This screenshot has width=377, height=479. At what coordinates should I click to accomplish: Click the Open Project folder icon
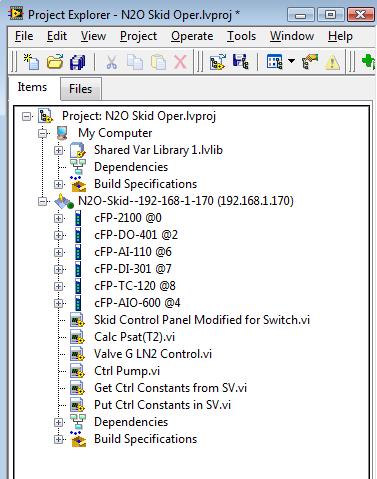pyautogui.click(x=55, y=62)
